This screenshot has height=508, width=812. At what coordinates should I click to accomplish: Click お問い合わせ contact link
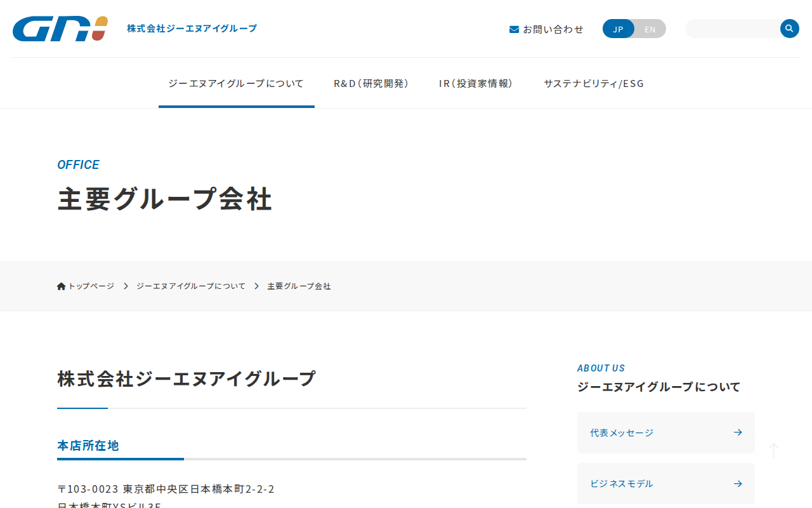tap(553, 29)
